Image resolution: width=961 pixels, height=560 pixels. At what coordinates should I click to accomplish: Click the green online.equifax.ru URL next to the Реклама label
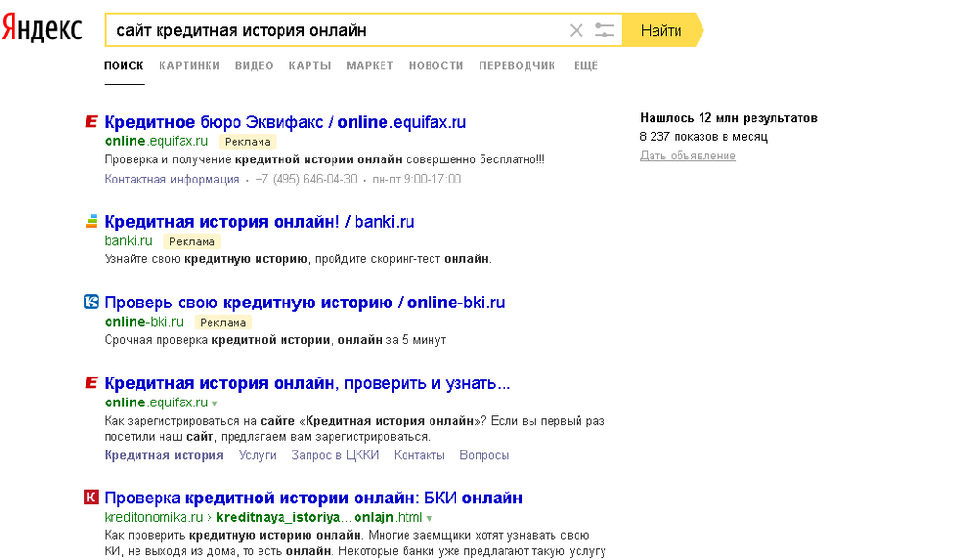(157, 141)
